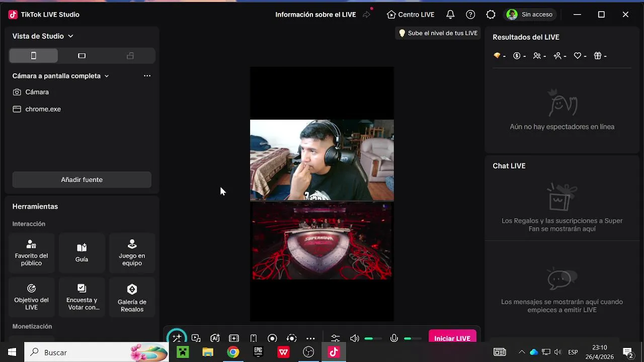Open Información sobre el LIVE
The height and width of the screenshot is (362, 644).
tap(315, 15)
